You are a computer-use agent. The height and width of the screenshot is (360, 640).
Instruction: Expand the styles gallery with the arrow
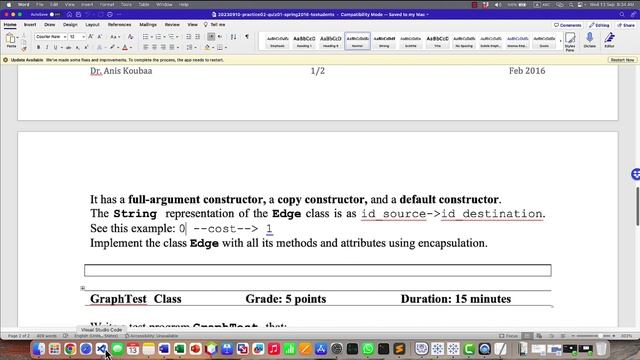pyautogui.click(x=560, y=41)
